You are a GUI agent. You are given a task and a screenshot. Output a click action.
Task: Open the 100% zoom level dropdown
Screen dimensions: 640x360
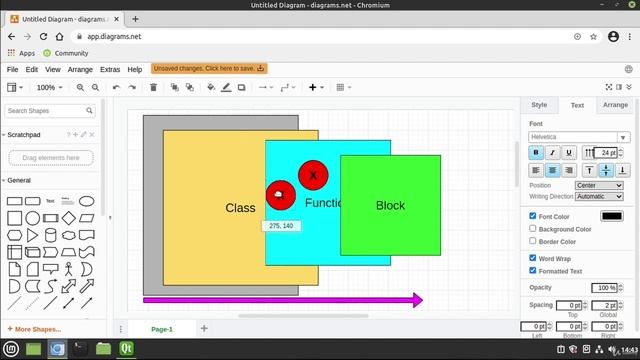pyautogui.click(x=50, y=87)
